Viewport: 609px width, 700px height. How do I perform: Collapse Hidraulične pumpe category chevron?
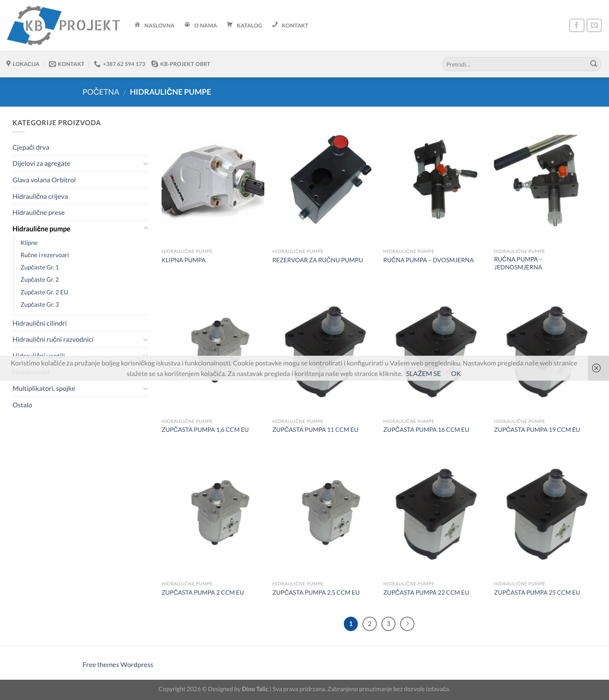pos(145,228)
